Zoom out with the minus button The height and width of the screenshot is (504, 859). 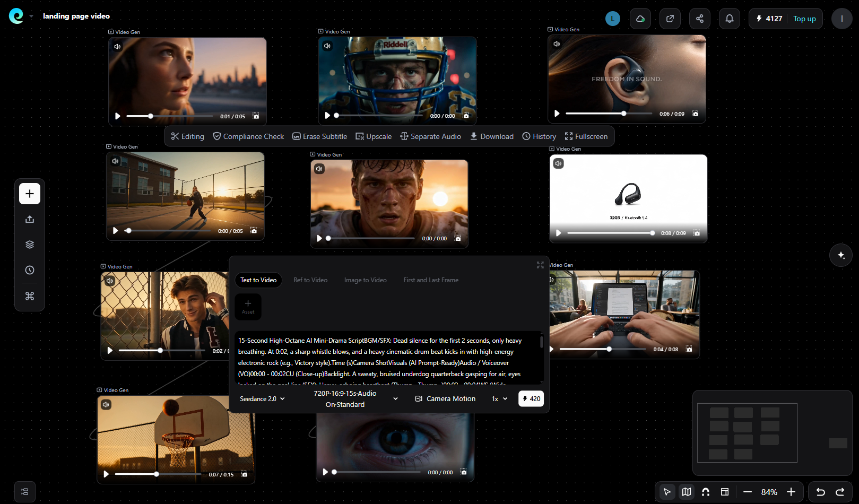[x=748, y=492]
